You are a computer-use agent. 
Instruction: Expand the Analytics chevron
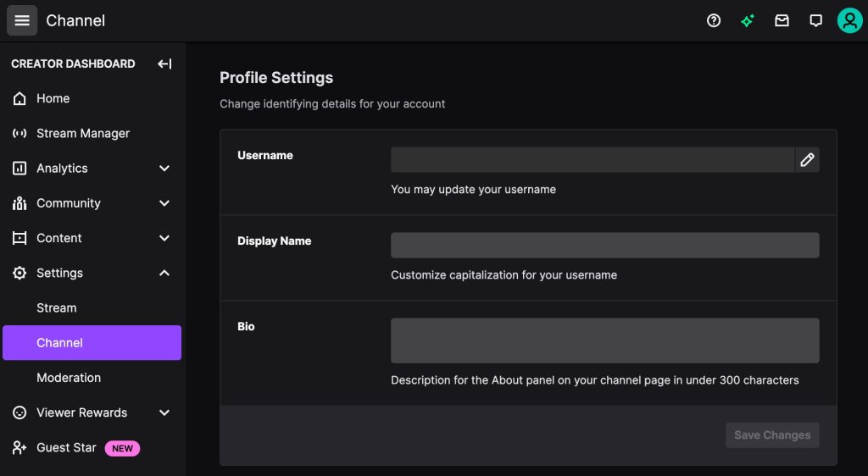point(164,168)
